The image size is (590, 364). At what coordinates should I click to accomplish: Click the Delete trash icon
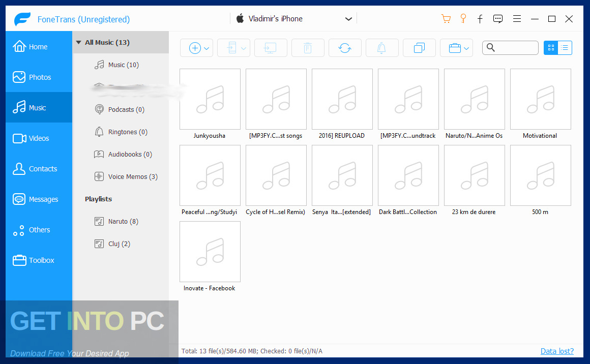(x=307, y=48)
